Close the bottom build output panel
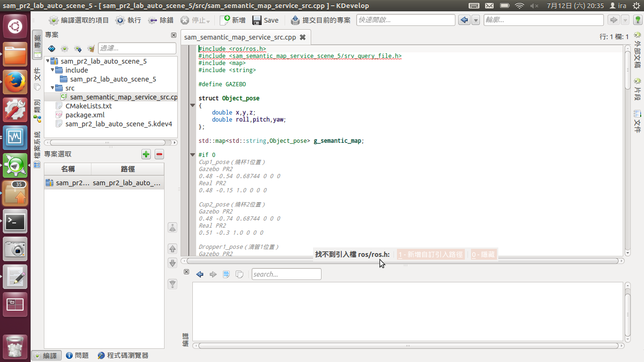Image resolution: width=644 pixels, height=362 pixels. click(x=186, y=272)
